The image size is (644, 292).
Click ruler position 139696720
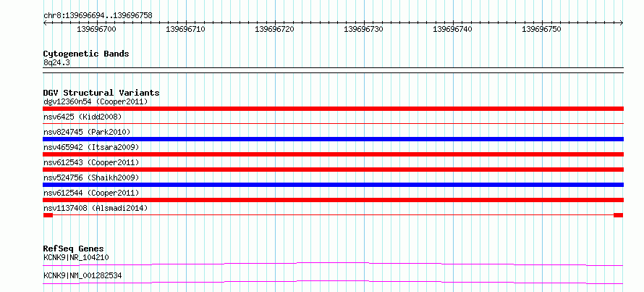click(275, 29)
